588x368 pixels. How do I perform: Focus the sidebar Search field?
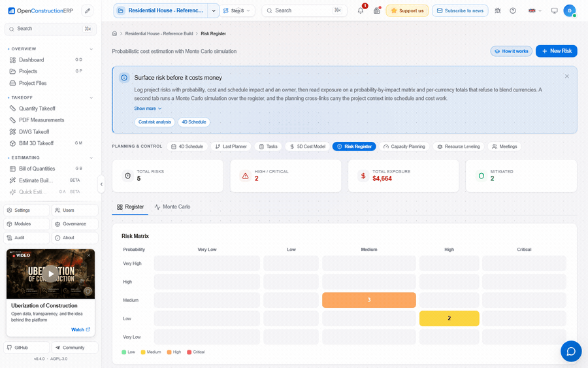click(x=50, y=29)
